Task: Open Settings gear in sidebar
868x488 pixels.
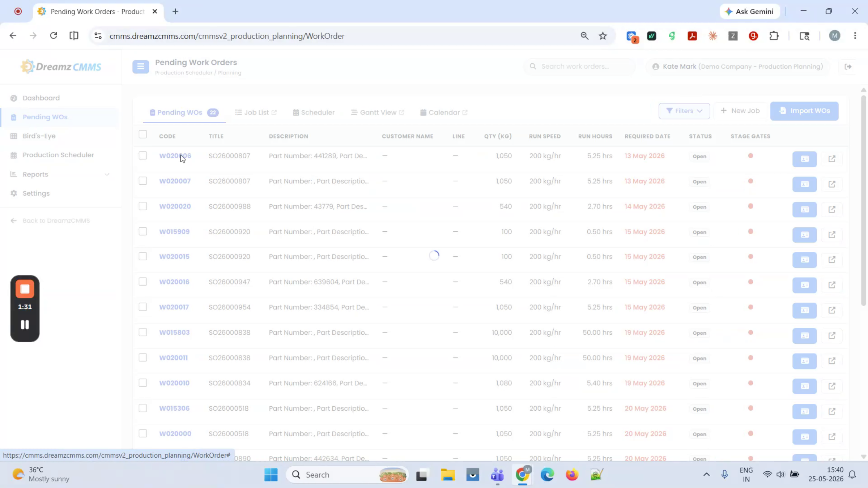Action: point(36,193)
